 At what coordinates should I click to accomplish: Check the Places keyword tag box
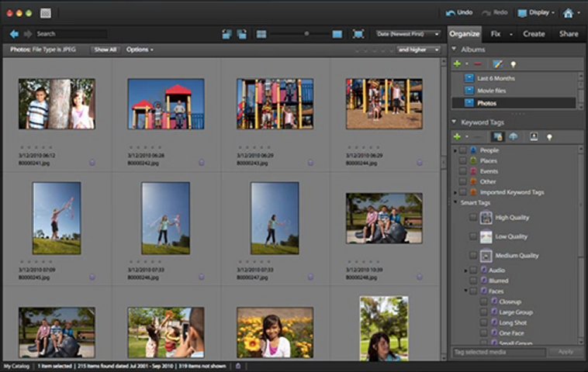pyautogui.click(x=463, y=160)
